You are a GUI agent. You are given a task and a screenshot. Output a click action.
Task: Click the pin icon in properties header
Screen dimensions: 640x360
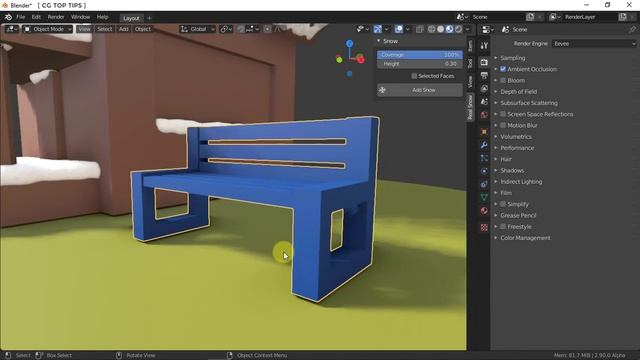point(632,29)
